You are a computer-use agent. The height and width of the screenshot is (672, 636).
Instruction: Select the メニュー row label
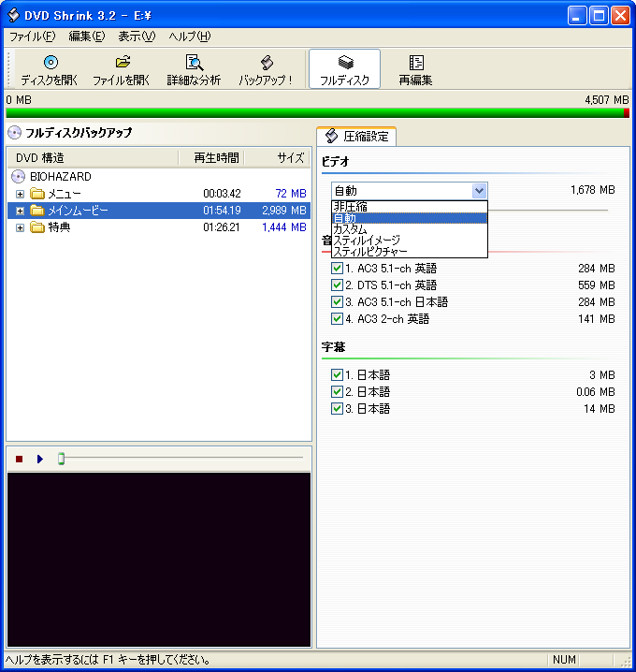65,194
